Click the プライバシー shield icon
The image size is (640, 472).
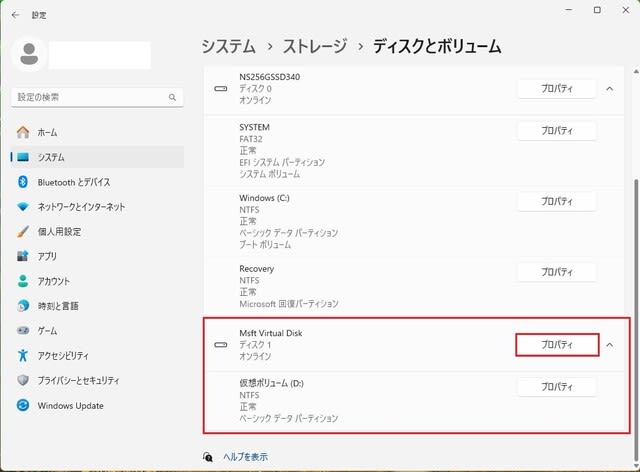(x=23, y=380)
